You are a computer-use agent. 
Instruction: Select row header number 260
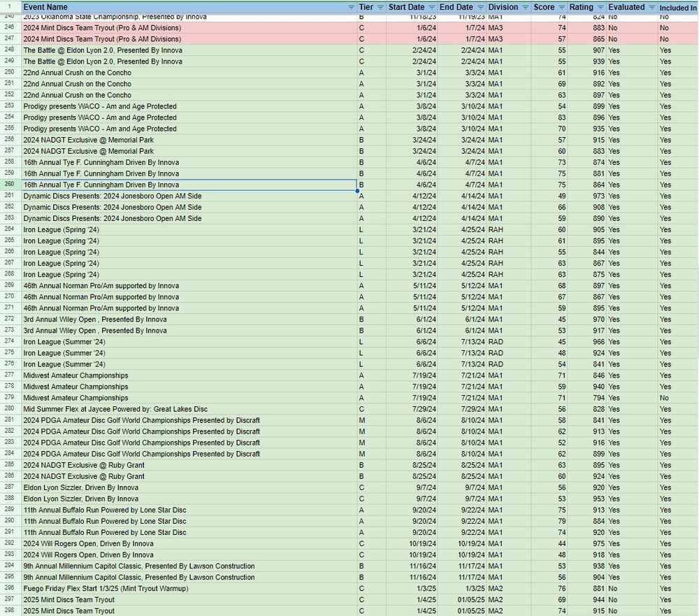coord(9,184)
